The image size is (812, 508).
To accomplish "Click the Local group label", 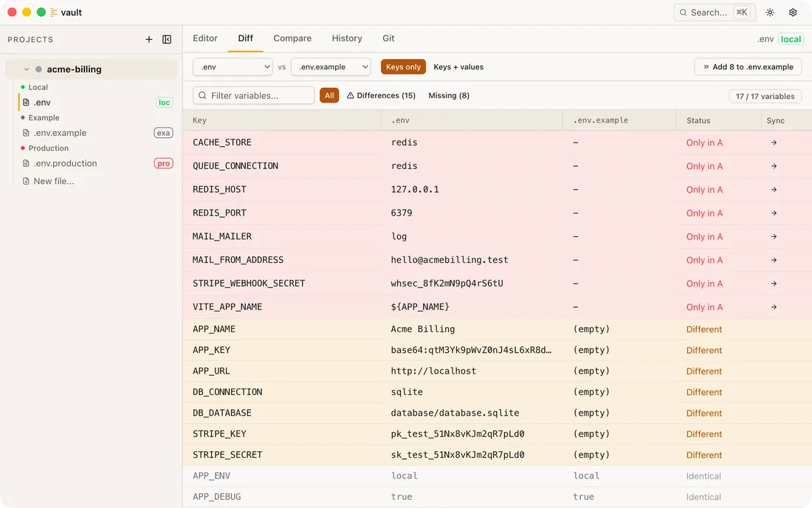I will (38, 87).
